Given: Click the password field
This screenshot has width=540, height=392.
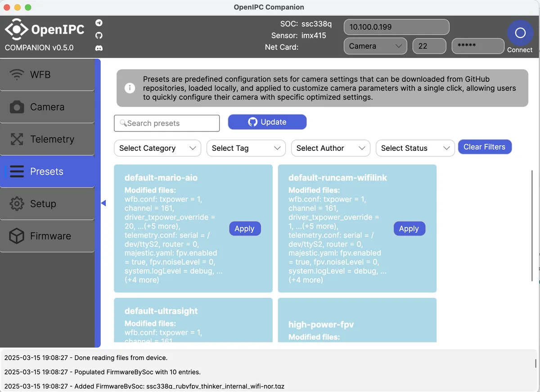Looking at the screenshot, I should [478, 46].
